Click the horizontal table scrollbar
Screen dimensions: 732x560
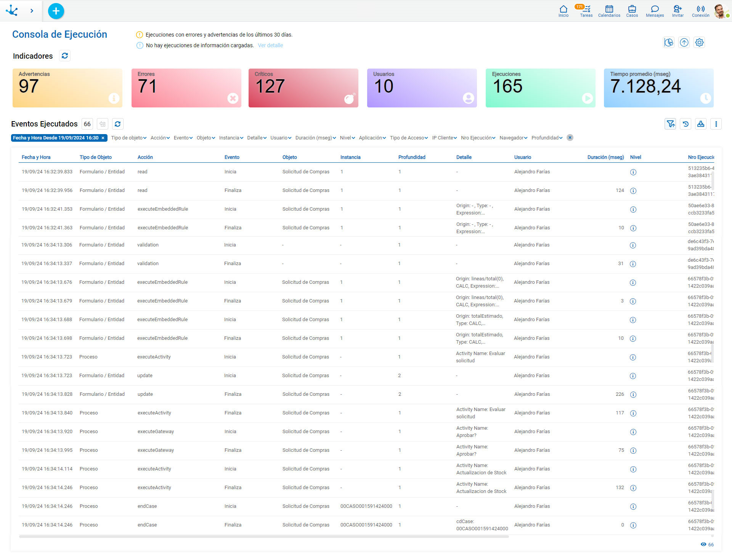tap(264, 536)
